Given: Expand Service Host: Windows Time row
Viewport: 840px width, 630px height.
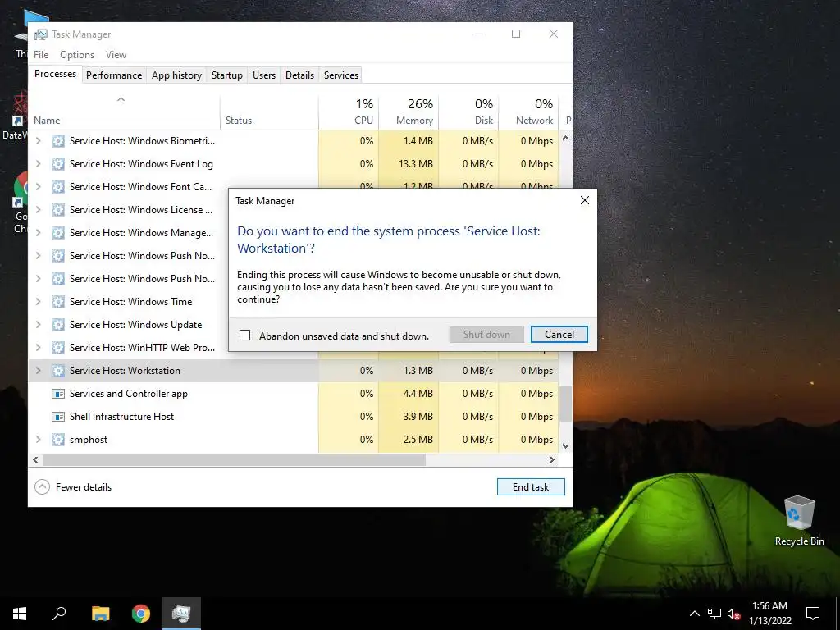Looking at the screenshot, I should 38,302.
